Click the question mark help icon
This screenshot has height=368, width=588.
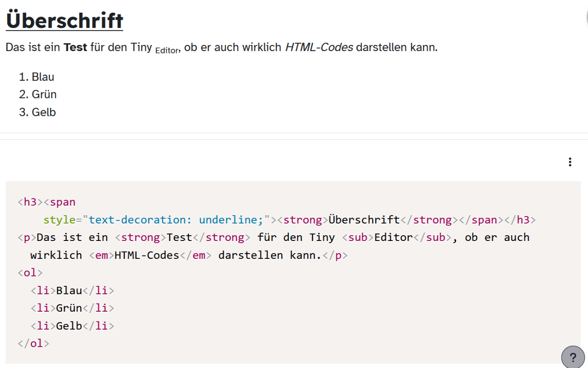pos(572,357)
